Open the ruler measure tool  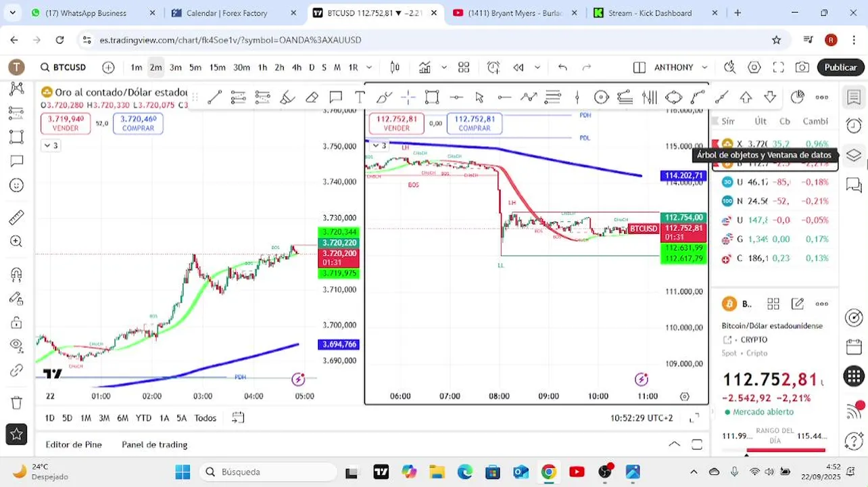coord(17,218)
